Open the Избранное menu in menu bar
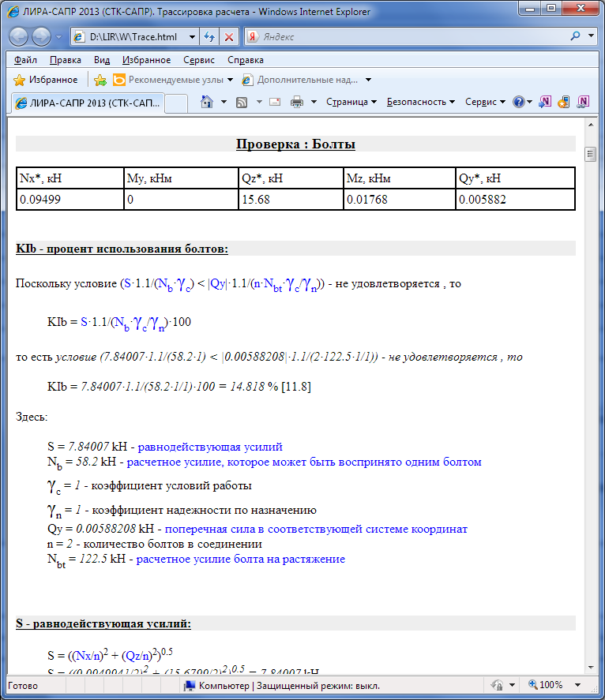Screen dimensions: 605x700 coord(146,60)
